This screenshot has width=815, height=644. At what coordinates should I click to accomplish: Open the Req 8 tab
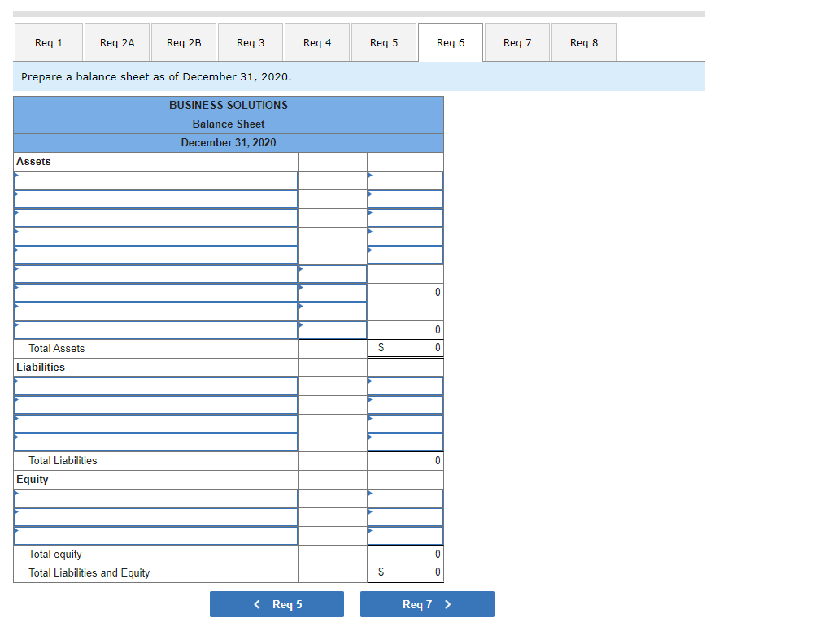click(583, 41)
